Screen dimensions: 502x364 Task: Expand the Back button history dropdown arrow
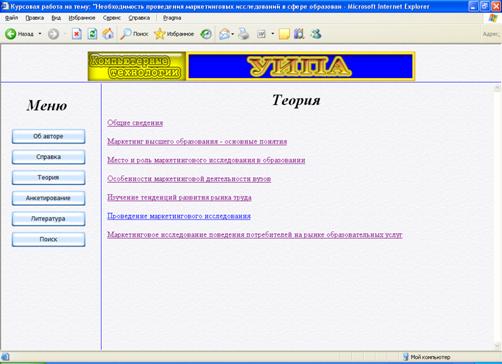click(x=40, y=34)
